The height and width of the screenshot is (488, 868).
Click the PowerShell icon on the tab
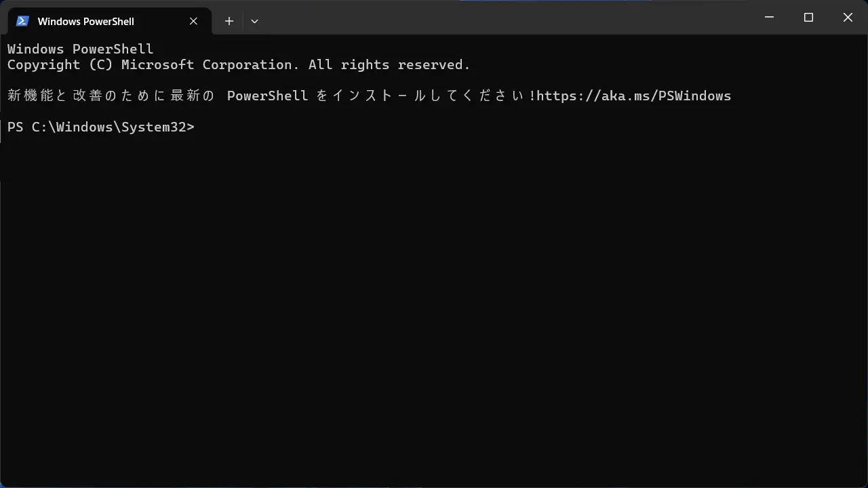coord(22,21)
